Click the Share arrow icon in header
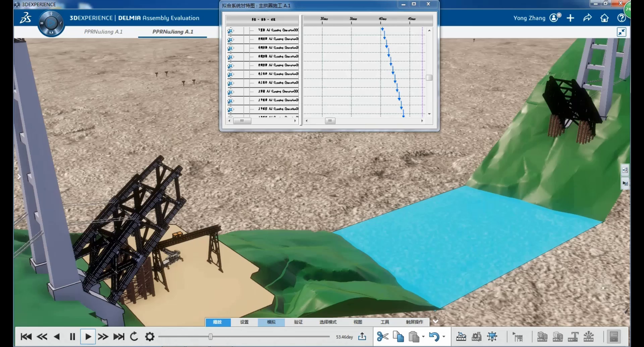Viewport: 644px width, 347px height. click(587, 18)
